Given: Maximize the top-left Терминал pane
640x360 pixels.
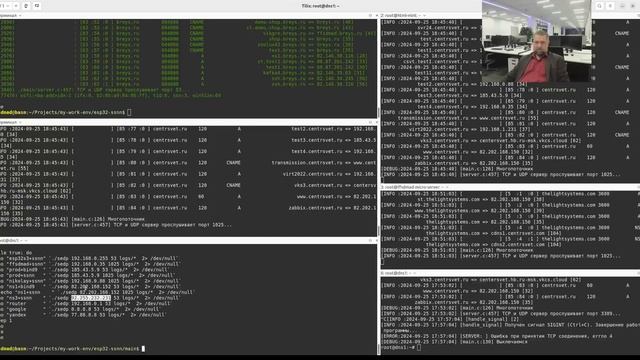Looking at the screenshot, I should pos(370,16).
